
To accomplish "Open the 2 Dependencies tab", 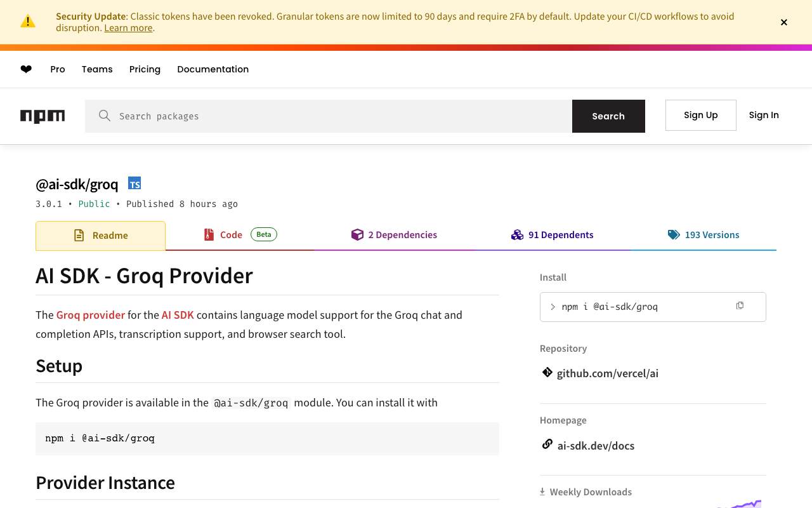I will 394,235.
